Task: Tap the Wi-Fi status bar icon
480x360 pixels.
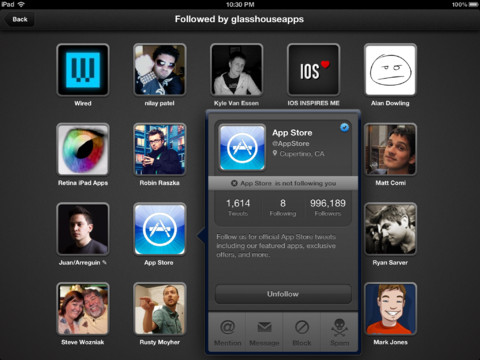Action: click(x=21, y=4)
